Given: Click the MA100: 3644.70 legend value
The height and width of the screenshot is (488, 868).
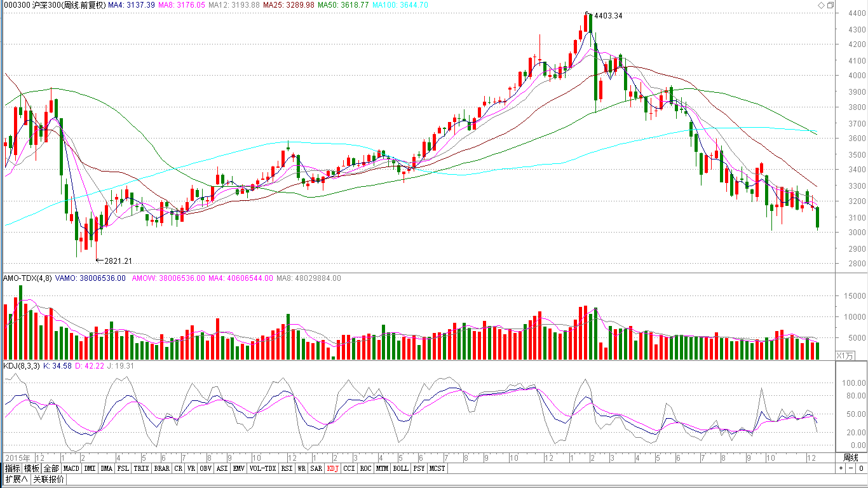Looking at the screenshot, I should [x=400, y=4].
